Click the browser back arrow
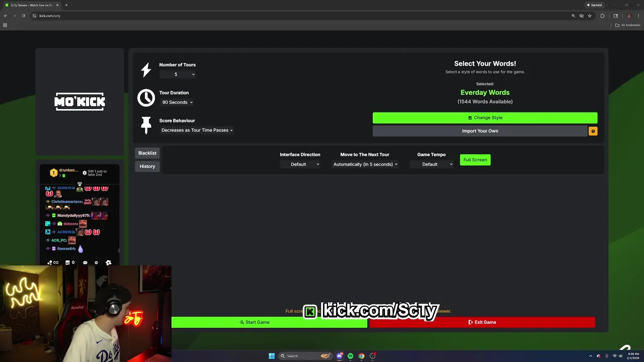Viewport: 644px width, 362px height. [6, 16]
